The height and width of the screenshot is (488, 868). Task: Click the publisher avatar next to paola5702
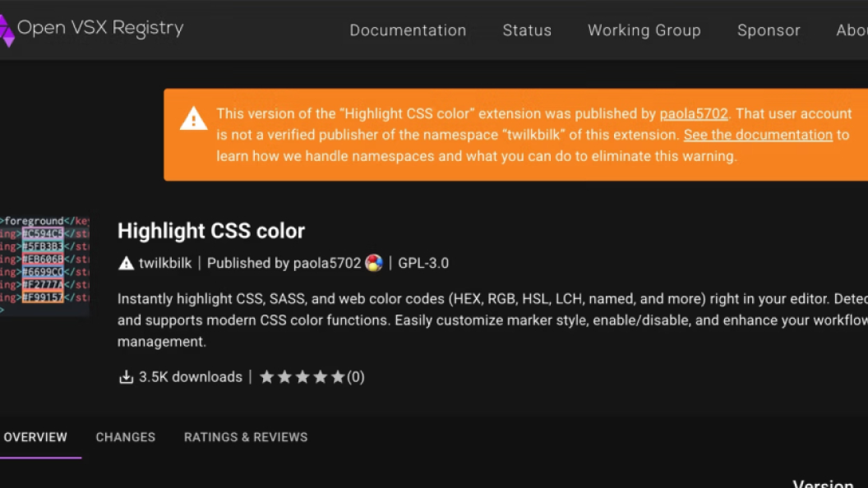[374, 264]
